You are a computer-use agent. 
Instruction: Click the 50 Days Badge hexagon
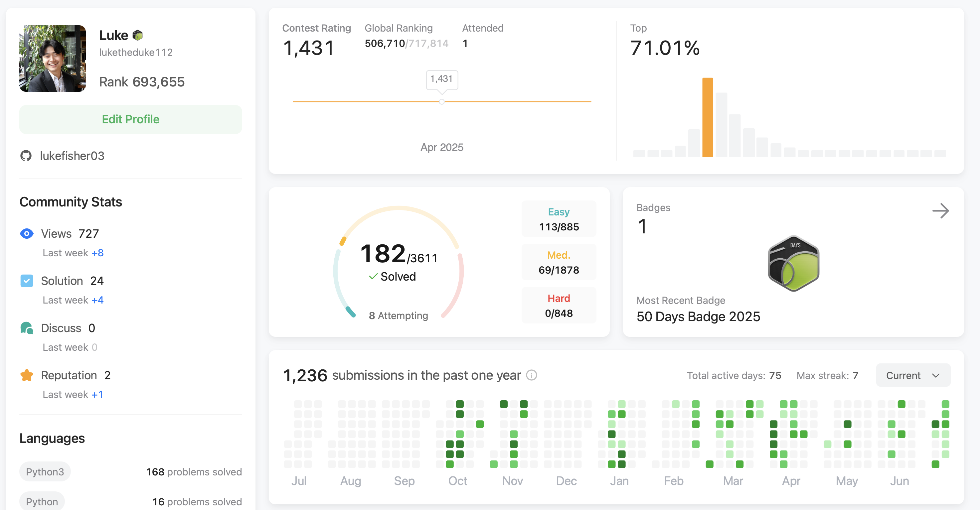pyautogui.click(x=794, y=264)
